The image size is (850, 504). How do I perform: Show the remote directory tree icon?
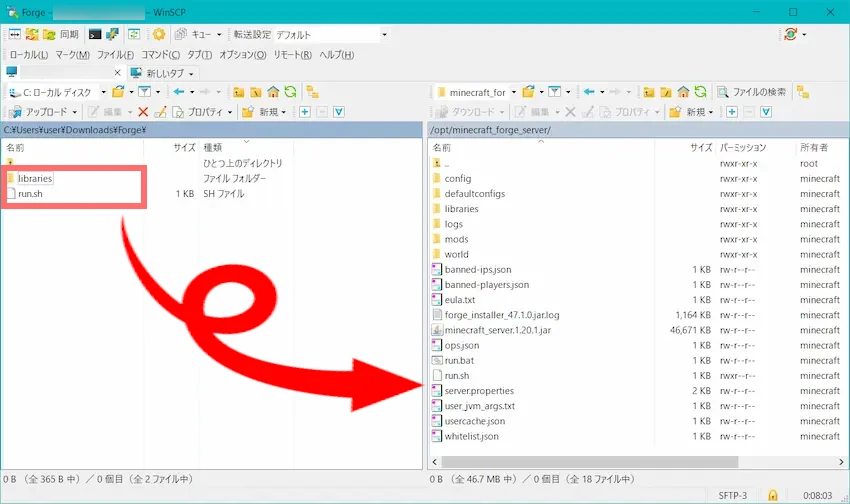(803, 92)
